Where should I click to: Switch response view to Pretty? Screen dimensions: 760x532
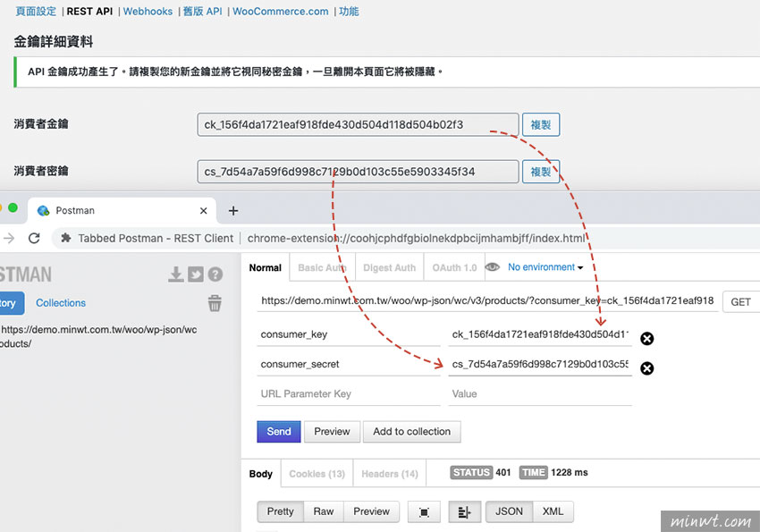(x=280, y=511)
